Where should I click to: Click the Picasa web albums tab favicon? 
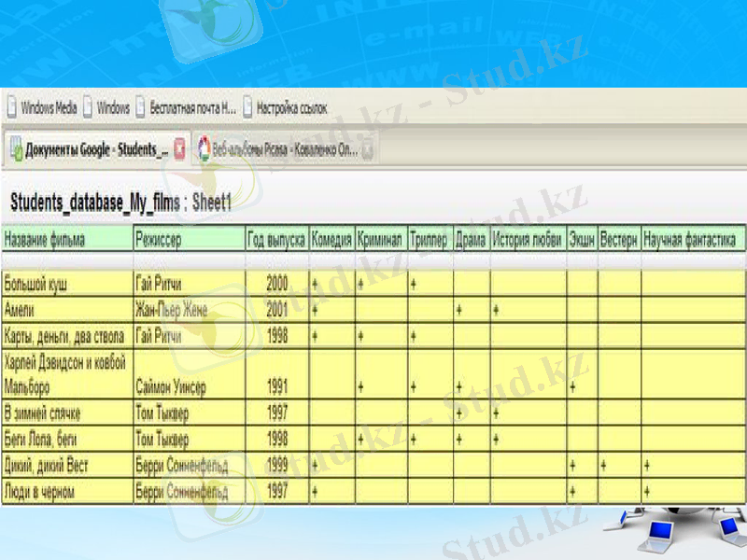click(x=202, y=149)
